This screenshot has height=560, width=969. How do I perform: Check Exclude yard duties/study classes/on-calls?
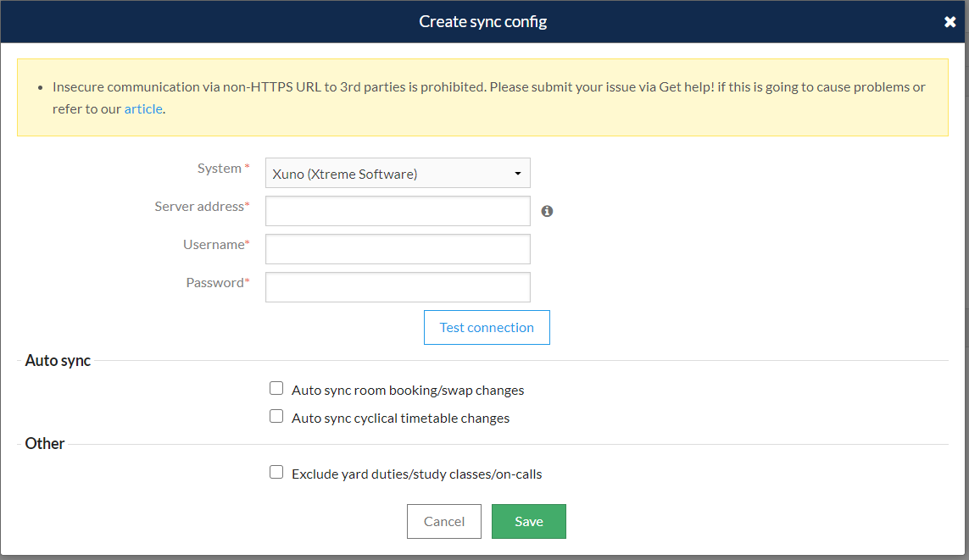[276, 473]
